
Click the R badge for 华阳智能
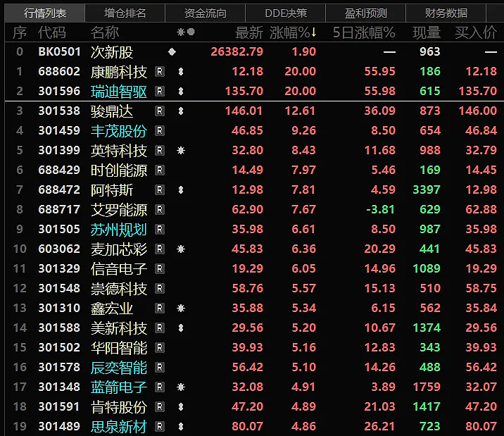160,347
